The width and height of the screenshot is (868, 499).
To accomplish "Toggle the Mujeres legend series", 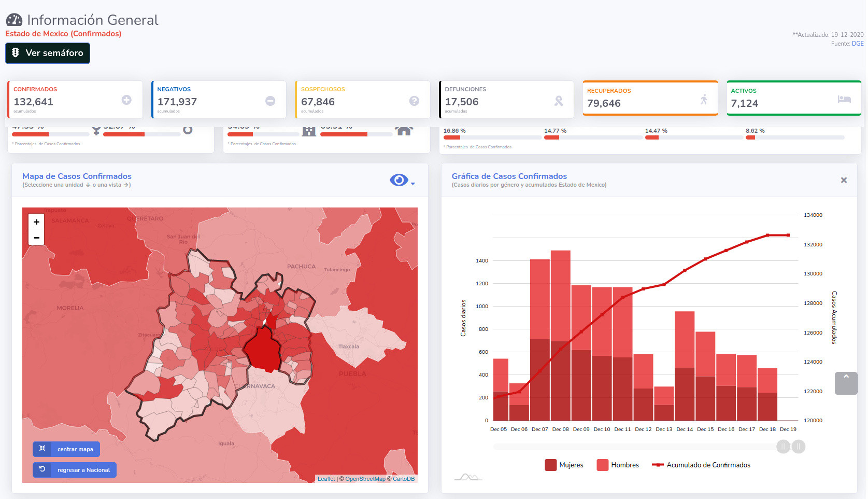I will coord(564,465).
